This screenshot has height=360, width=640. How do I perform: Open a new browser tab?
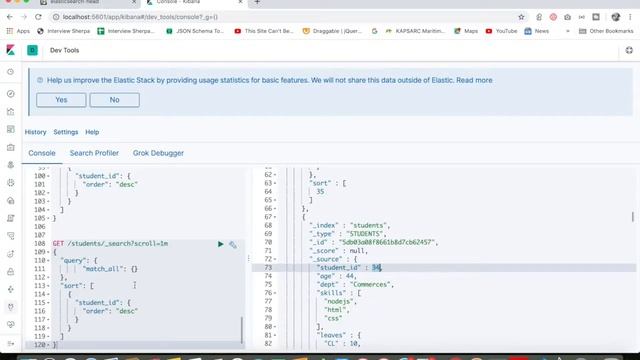pyautogui.click(x=257, y=2)
